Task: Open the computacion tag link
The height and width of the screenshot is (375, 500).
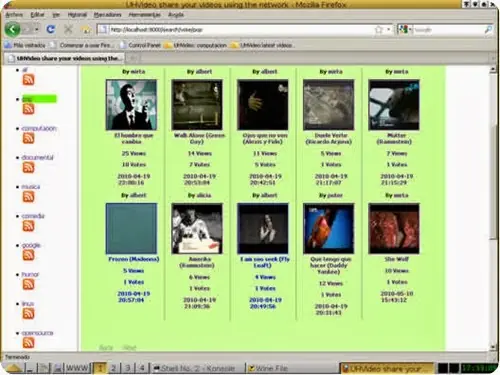Action: 39,128
